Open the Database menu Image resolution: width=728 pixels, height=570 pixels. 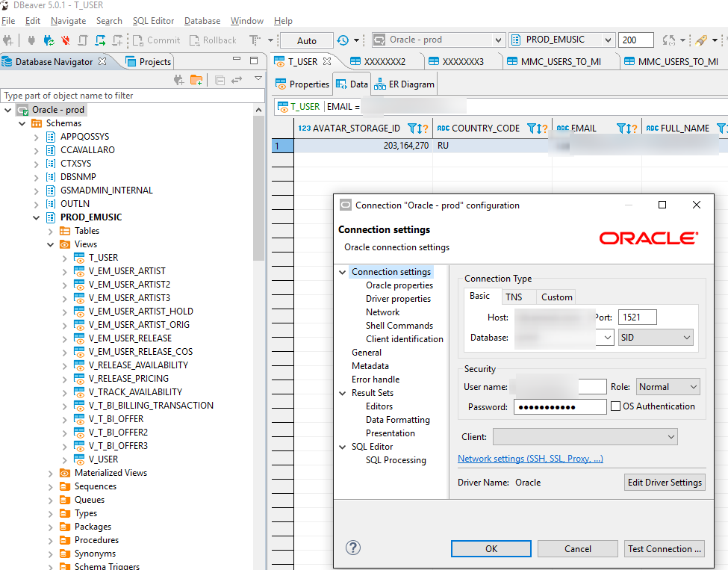point(202,21)
